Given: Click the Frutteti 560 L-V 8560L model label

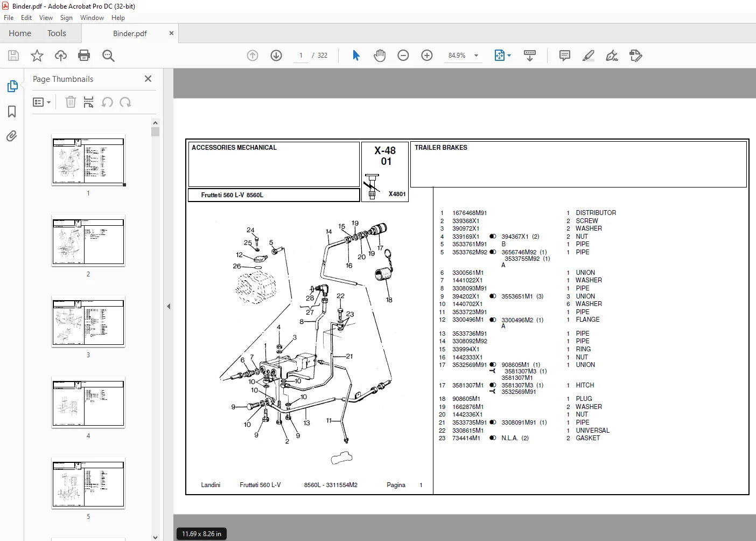Looking at the screenshot, I should click(232, 195).
